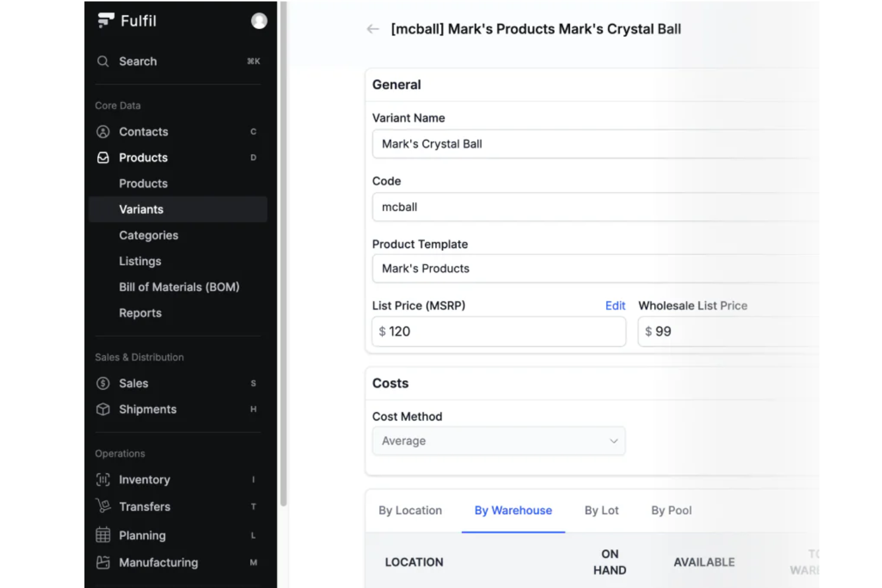The image size is (882, 588).
Task: Click the Fulfil logo
Action: pos(106,20)
